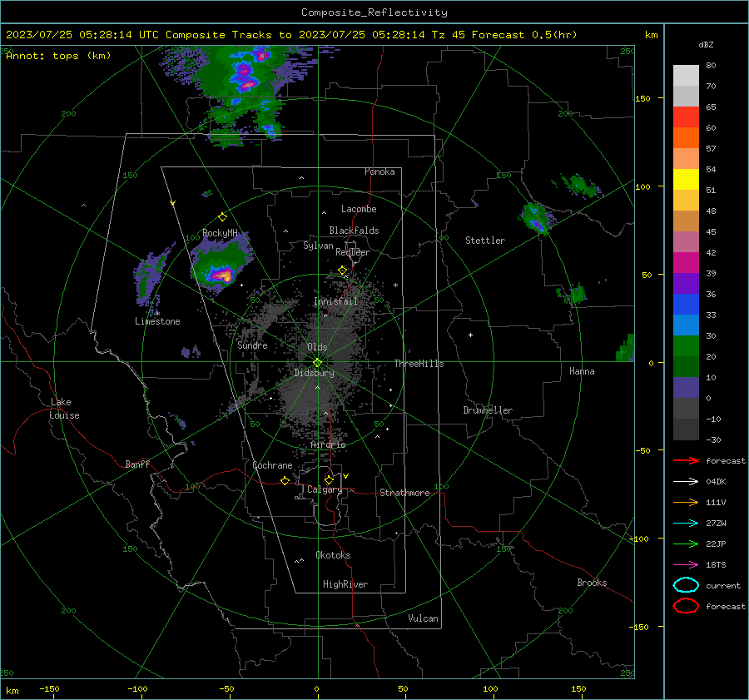Viewport: 749px width, 700px height.
Task: Select the blue 33-36 dBZ color swatch
Action: pos(686,305)
